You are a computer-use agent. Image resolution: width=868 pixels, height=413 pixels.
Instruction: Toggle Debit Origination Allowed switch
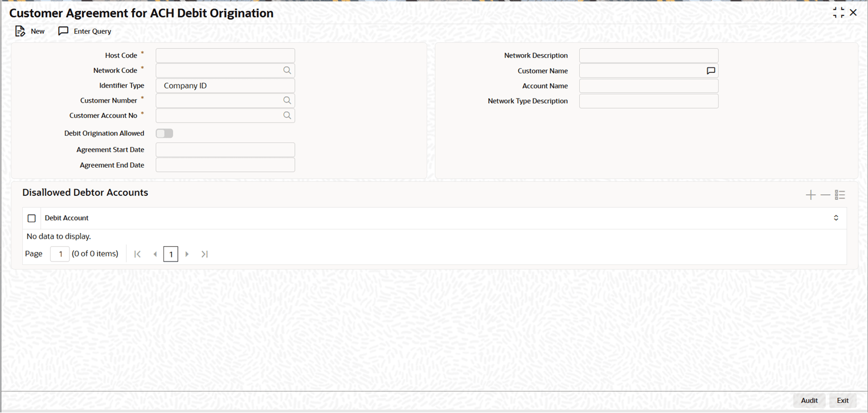(x=165, y=133)
